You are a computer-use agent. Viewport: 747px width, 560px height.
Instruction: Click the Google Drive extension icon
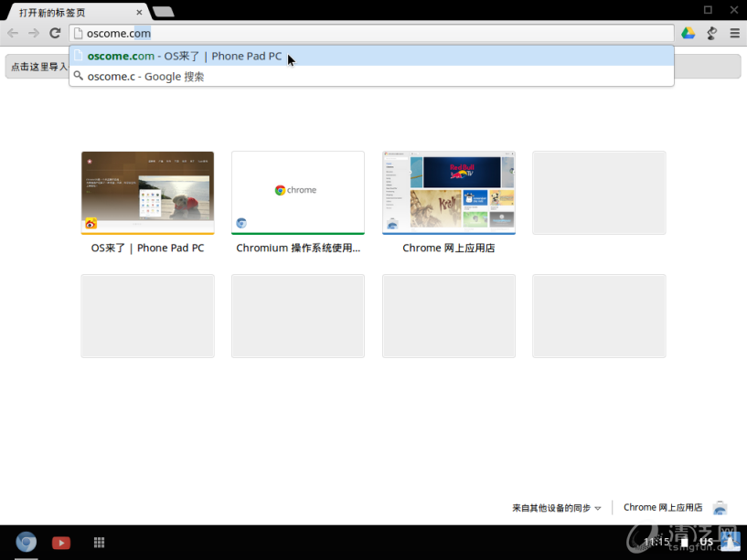coord(688,34)
